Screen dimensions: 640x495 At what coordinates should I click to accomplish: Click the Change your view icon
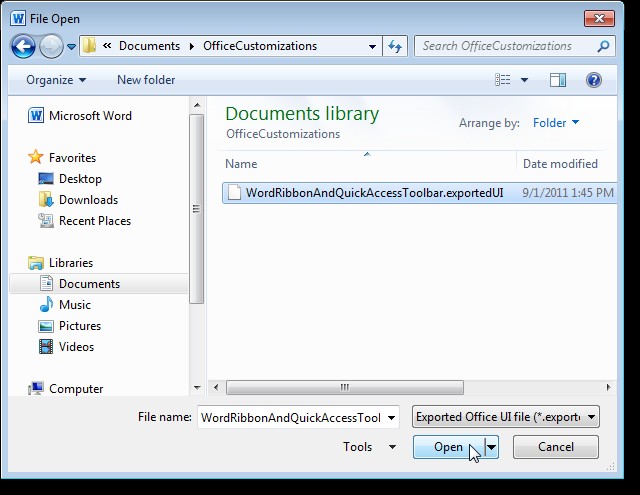502,80
